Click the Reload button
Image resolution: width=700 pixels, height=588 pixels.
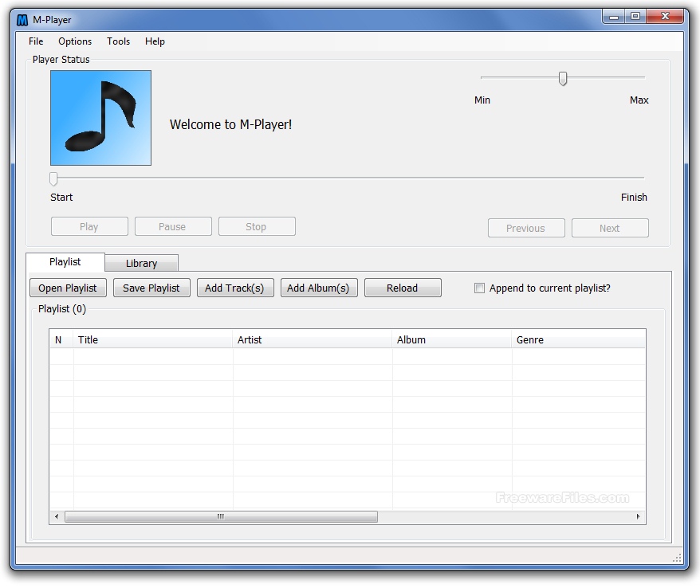tap(403, 288)
